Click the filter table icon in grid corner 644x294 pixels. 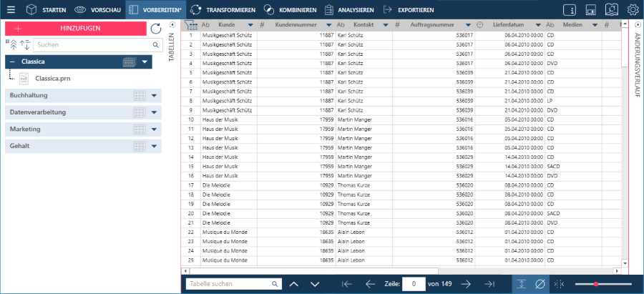point(191,25)
